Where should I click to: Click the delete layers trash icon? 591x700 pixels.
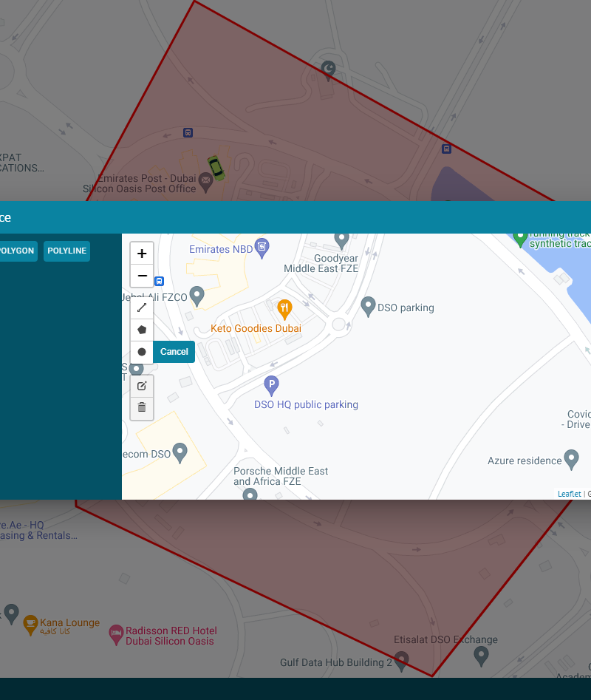point(142,408)
